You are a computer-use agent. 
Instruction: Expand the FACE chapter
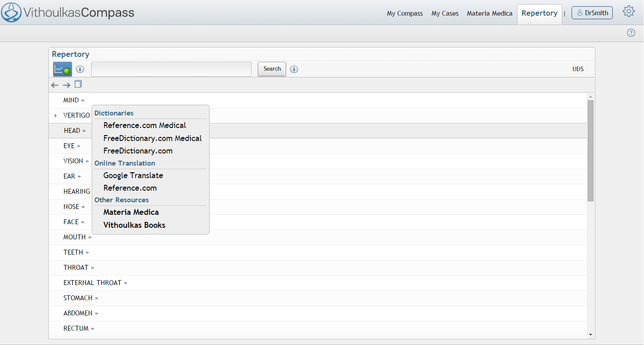(74, 222)
